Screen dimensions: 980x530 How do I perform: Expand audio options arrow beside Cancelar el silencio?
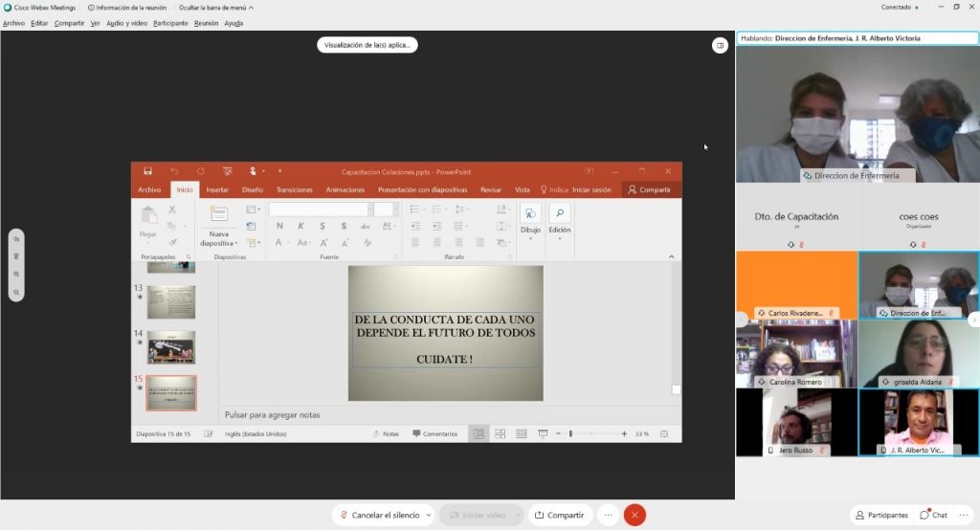(x=428, y=515)
